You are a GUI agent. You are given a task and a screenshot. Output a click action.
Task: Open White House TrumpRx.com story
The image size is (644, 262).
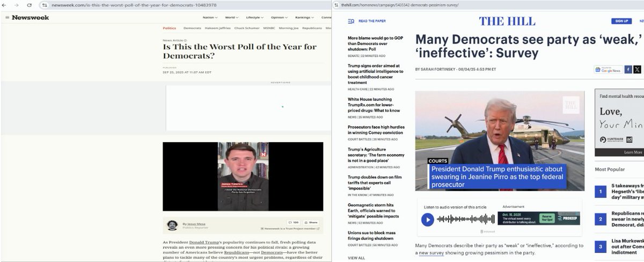[374, 105]
